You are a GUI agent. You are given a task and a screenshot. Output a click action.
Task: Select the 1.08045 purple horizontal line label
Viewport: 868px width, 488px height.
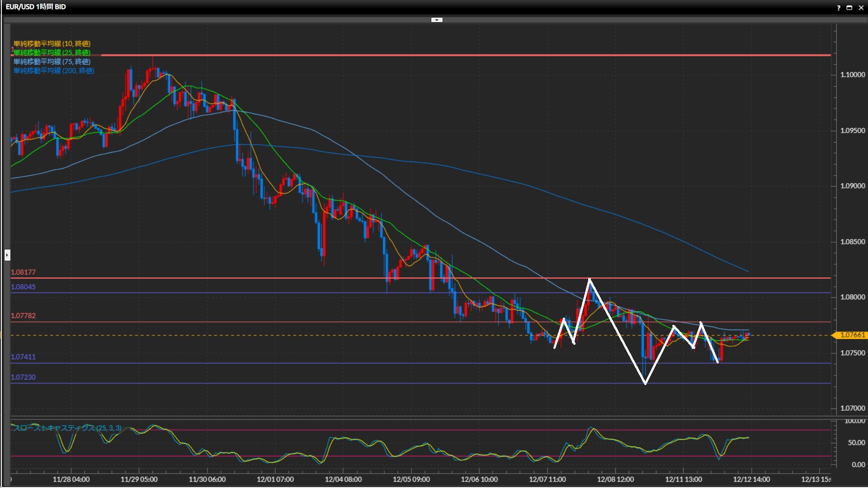(x=23, y=286)
